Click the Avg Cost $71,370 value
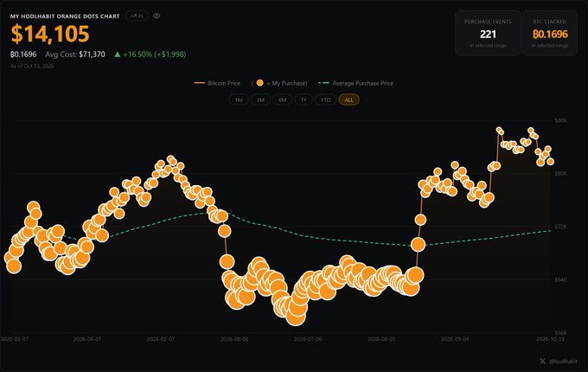 (75, 55)
